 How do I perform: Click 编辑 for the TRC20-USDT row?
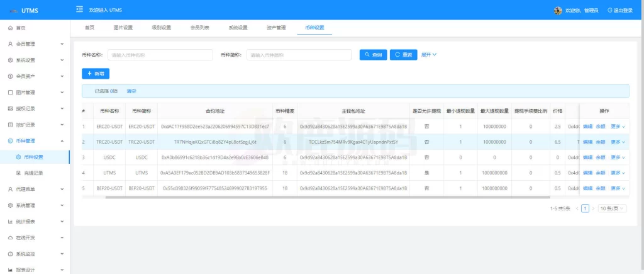pos(588,142)
